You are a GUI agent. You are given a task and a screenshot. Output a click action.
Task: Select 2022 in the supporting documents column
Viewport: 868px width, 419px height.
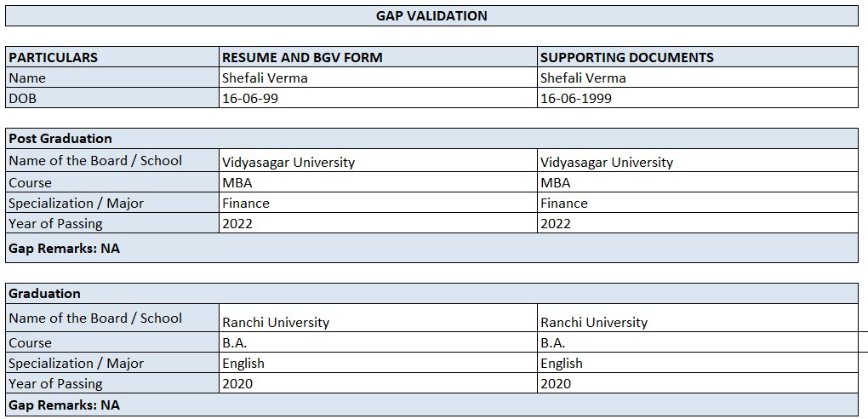[556, 223]
